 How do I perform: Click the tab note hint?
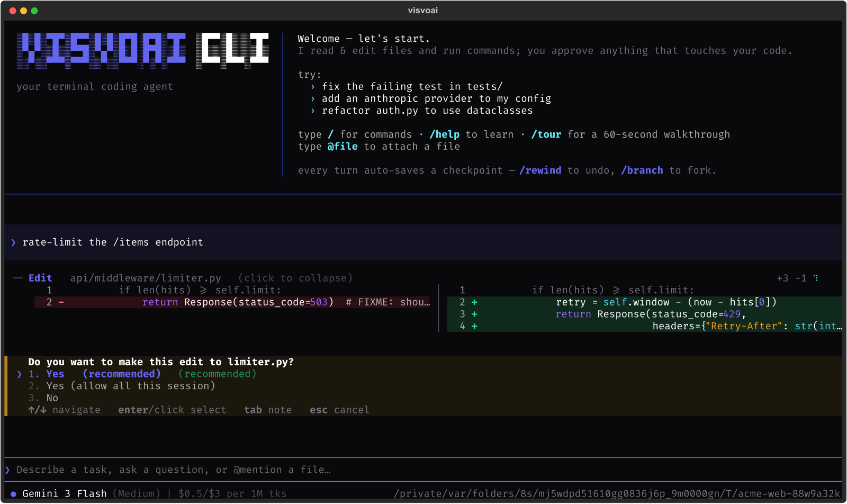268,410
